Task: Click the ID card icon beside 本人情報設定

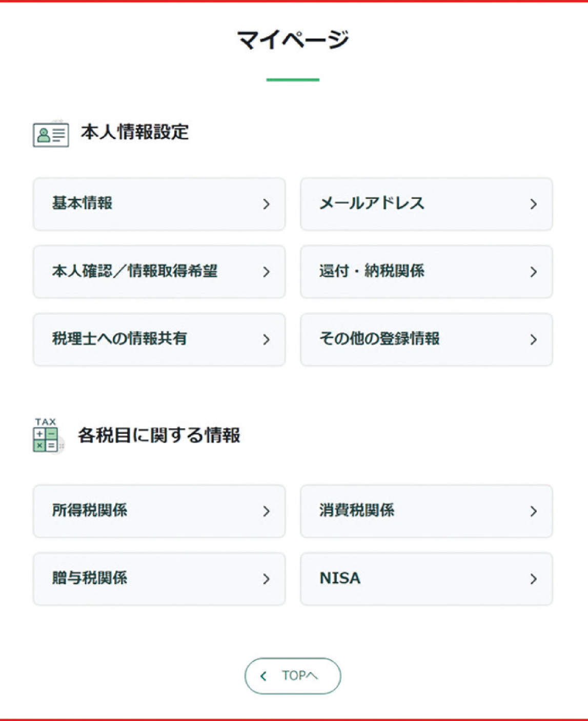Action: coord(51,134)
